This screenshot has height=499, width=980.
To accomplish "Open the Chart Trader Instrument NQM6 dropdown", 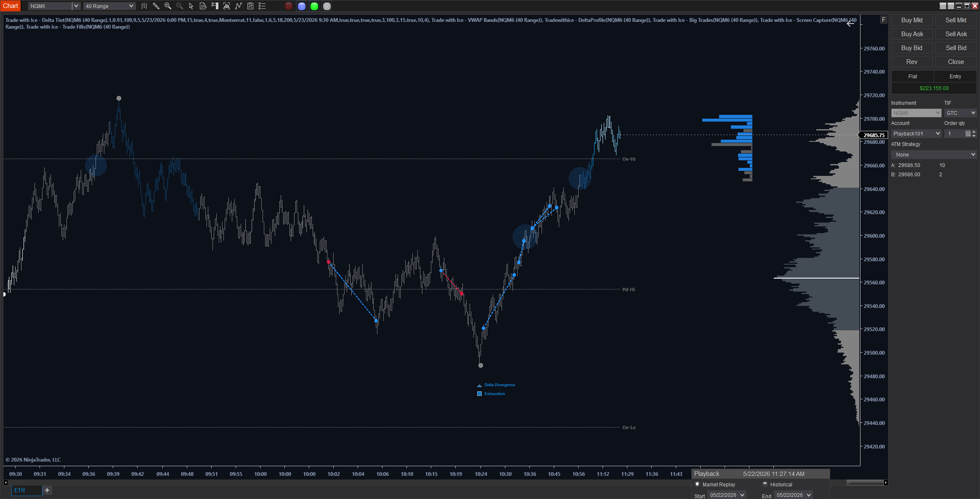I will point(916,113).
